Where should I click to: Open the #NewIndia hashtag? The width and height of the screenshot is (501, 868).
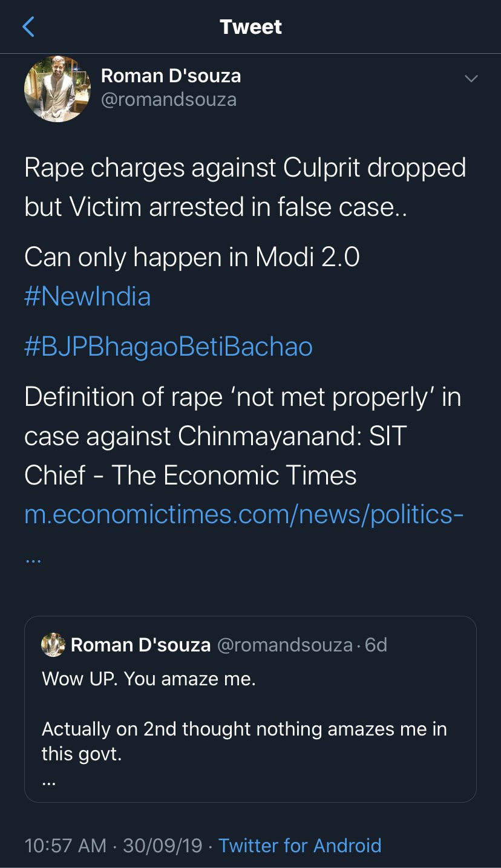[88, 296]
